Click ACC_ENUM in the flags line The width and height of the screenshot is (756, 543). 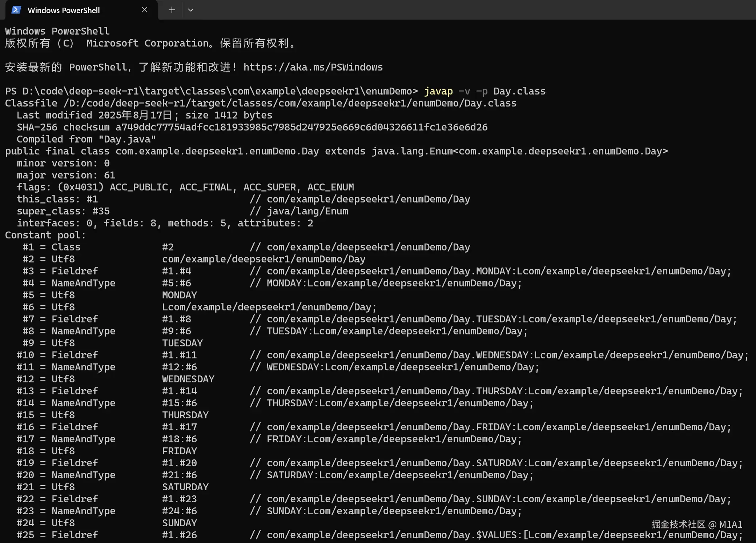330,187
